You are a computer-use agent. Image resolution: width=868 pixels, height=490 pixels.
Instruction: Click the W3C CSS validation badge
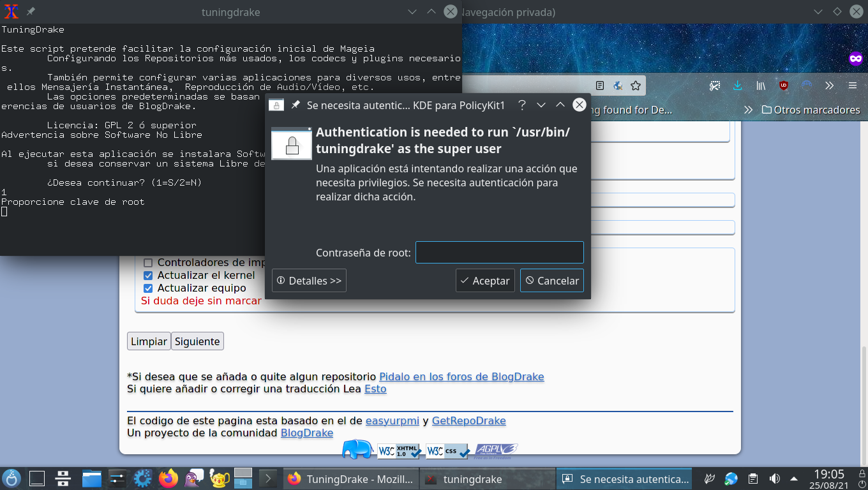coord(447,451)
